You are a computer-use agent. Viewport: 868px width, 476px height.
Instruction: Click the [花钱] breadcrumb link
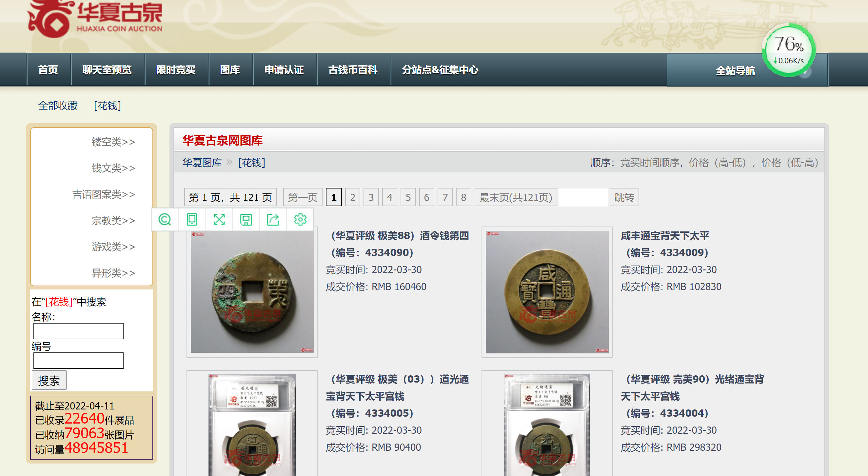pyautogui.click(x=252, y=163)
